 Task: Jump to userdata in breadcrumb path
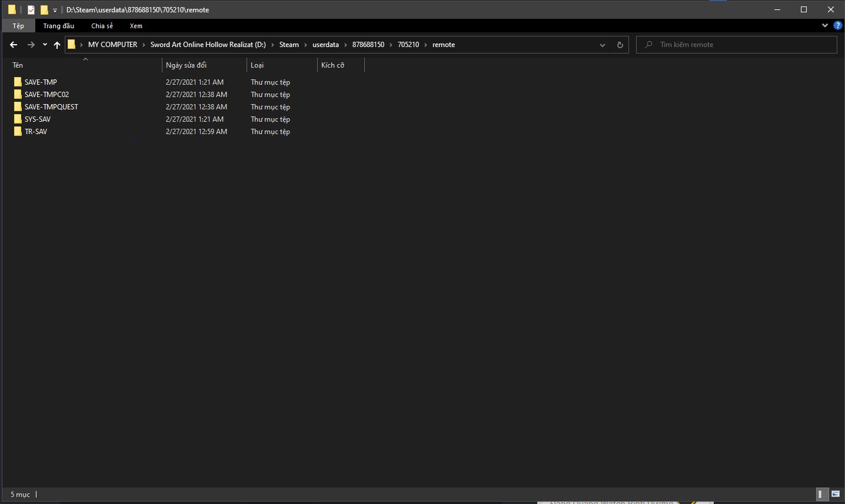(325, 45)
